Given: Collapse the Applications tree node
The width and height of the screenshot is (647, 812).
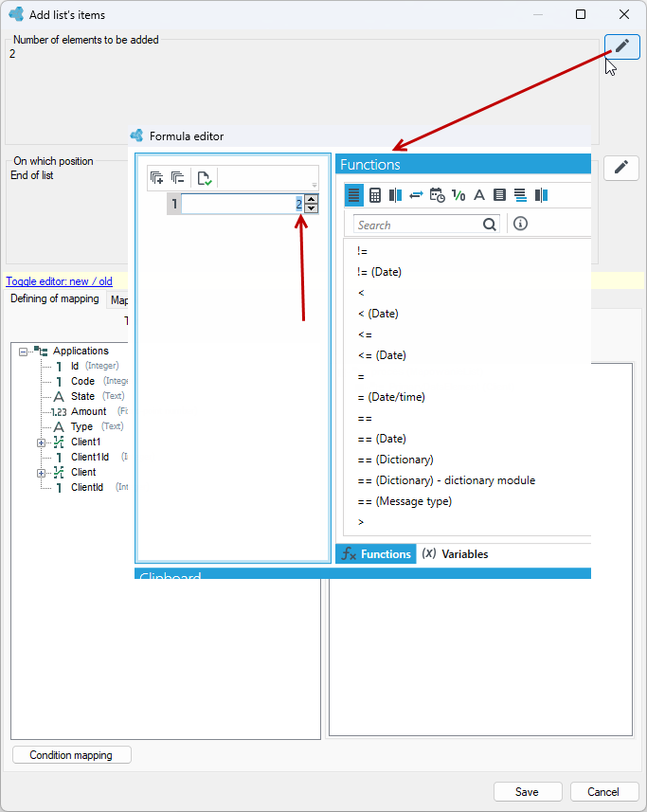Looking at the screenshot, I should [x=23, y=352].
